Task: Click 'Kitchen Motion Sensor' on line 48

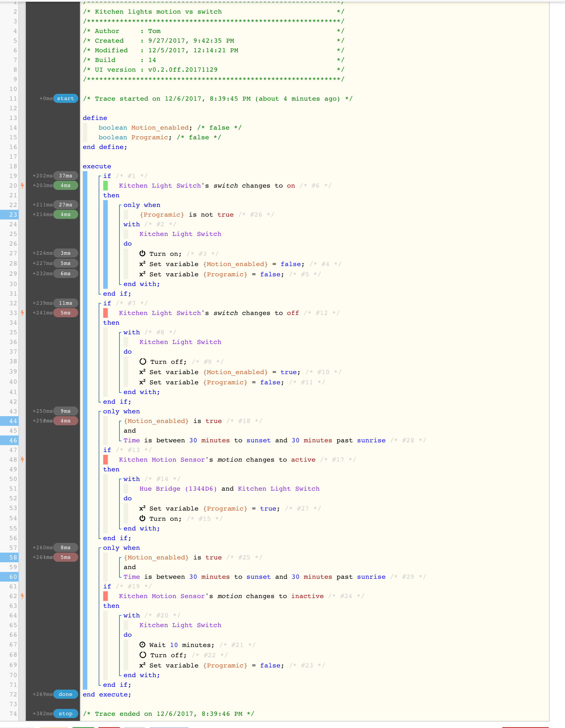Action: [x=162, y=460]
